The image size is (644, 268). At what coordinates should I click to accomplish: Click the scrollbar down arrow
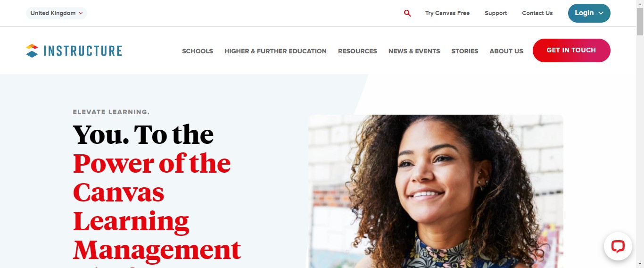tap(640, 264)
